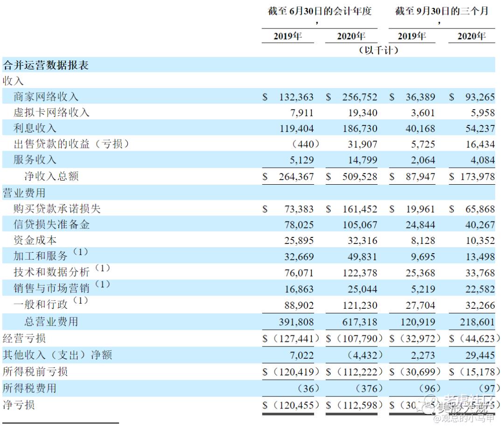Click the total 264,367
Image resolution: width=504 pixels, height=430 pixels.
pyautogui.click(x=296, y=177)
